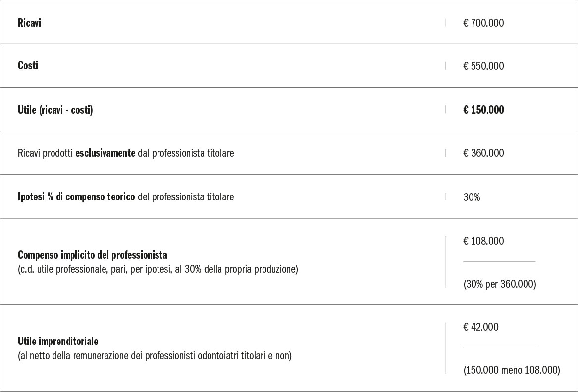Viewport: 578px width, 392px height.
Task: Click the "al netto della remunerazione" note
Action: (x=155, y=356)
